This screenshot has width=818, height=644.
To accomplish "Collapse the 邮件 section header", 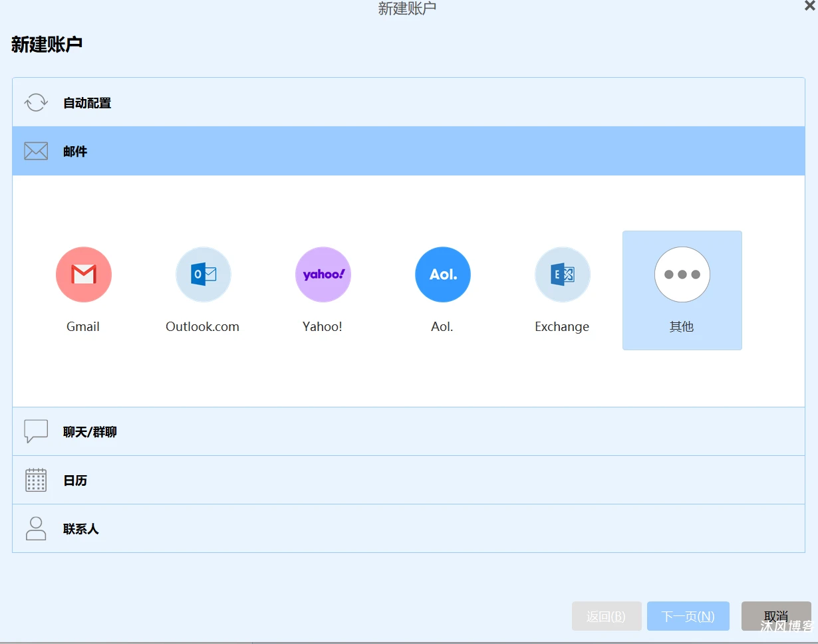I will (408, 151).
